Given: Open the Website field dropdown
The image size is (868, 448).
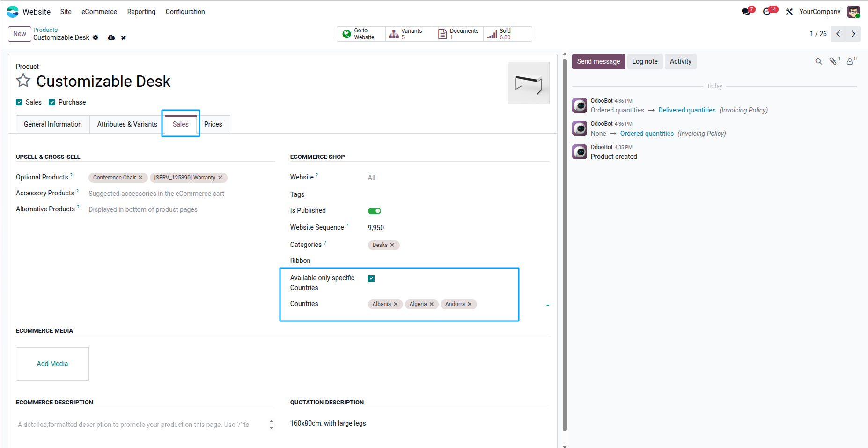Looking at the screenshot, I should [x=459, y=178].
